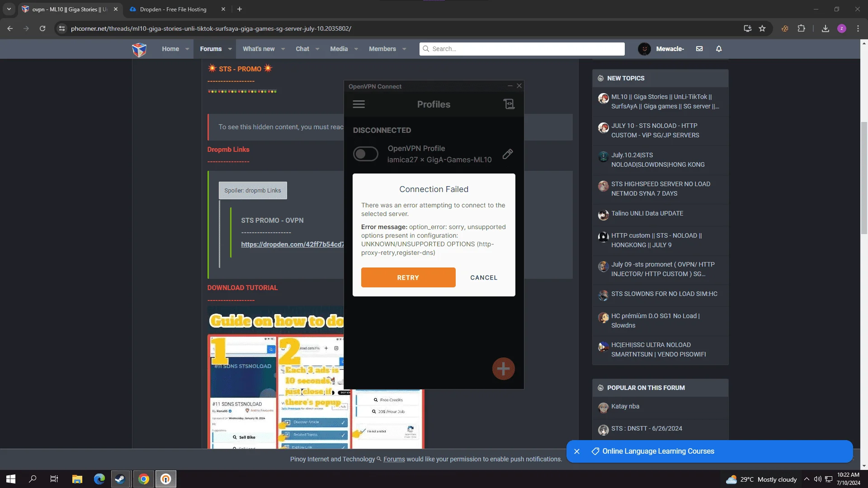Open the inbox envelope icon
Viewport: 868px width, 488px height.
click(x=699, y=49)
